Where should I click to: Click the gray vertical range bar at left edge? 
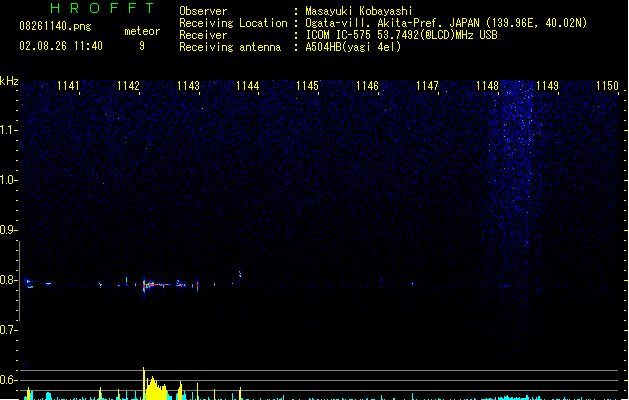pos(19,280)
